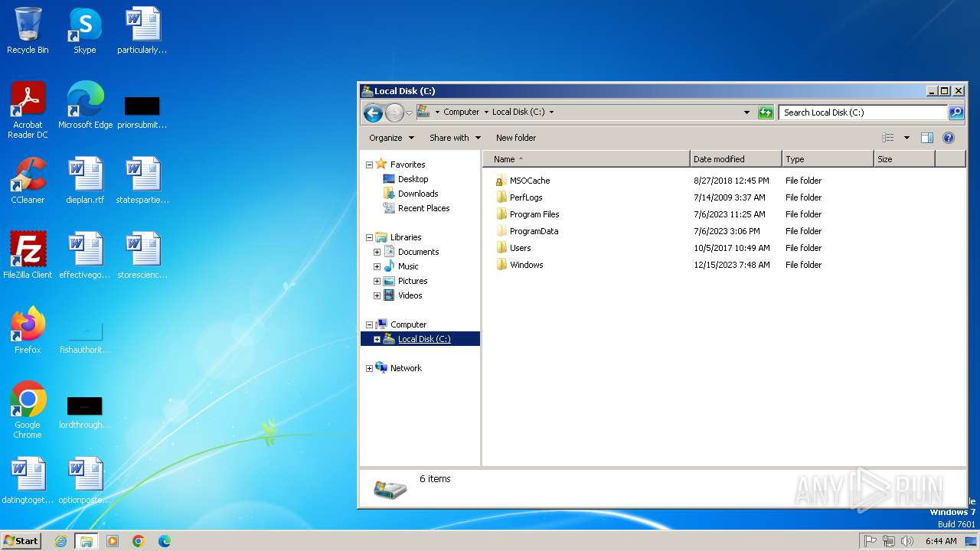
Task: Collapse the Computer tree section
Action: [369, 324]
